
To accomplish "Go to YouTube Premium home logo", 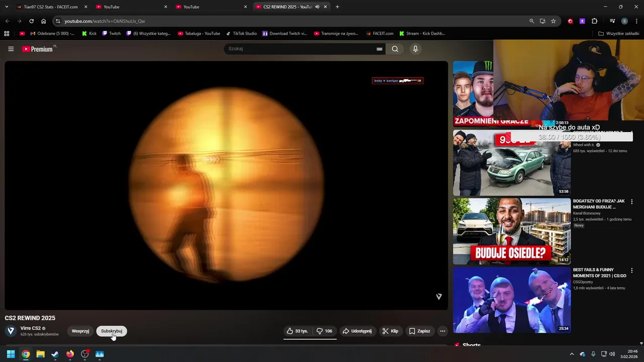I will pos(38,49).
